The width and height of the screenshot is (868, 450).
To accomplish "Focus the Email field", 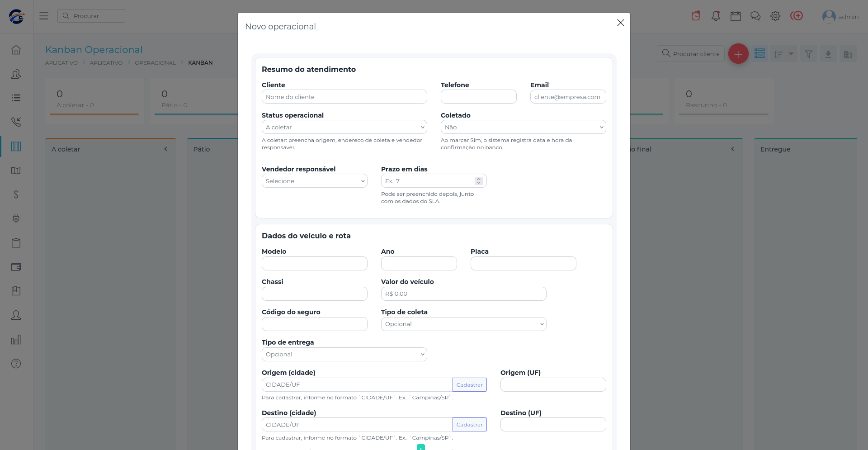I will pos(568,97).
